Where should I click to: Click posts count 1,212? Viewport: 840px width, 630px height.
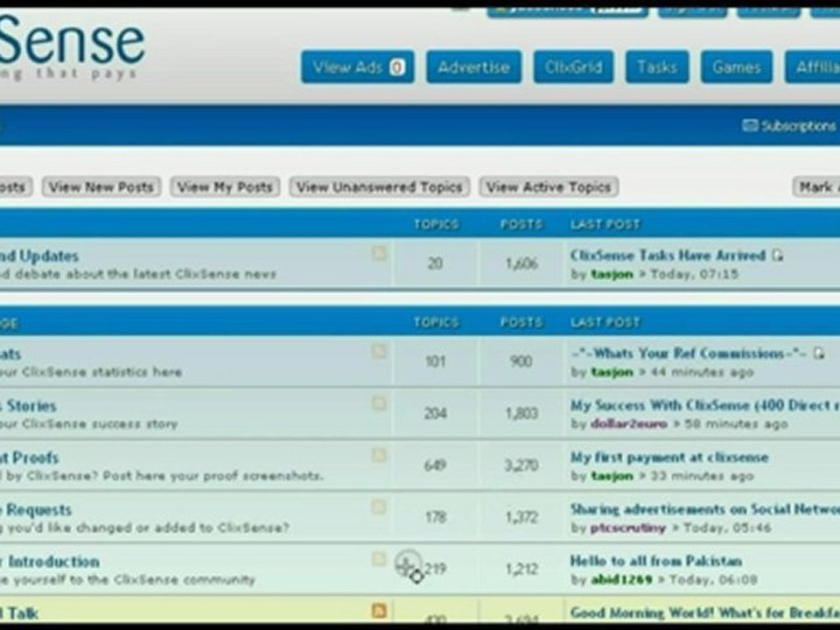[x=521, y=569]
